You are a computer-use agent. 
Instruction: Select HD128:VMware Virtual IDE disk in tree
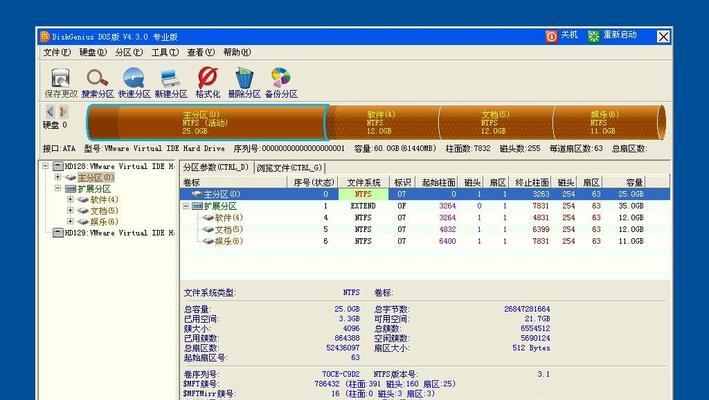coord(114,166)
